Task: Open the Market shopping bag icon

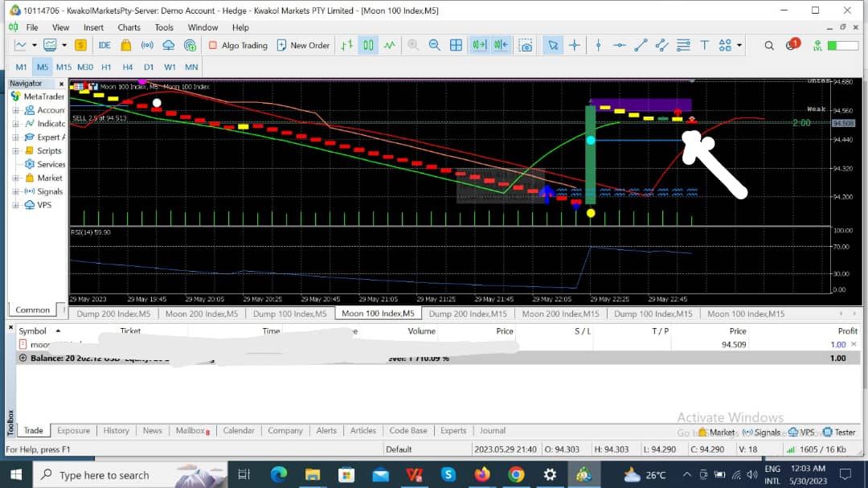Action: click(x=125, y=45)
